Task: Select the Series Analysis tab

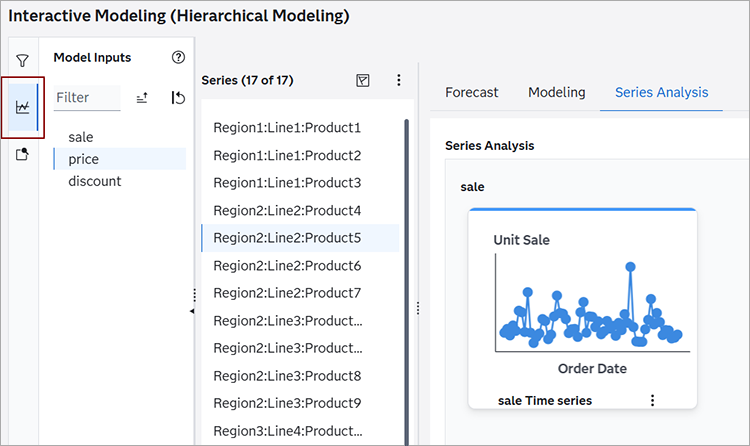Action: pos(662,92)
